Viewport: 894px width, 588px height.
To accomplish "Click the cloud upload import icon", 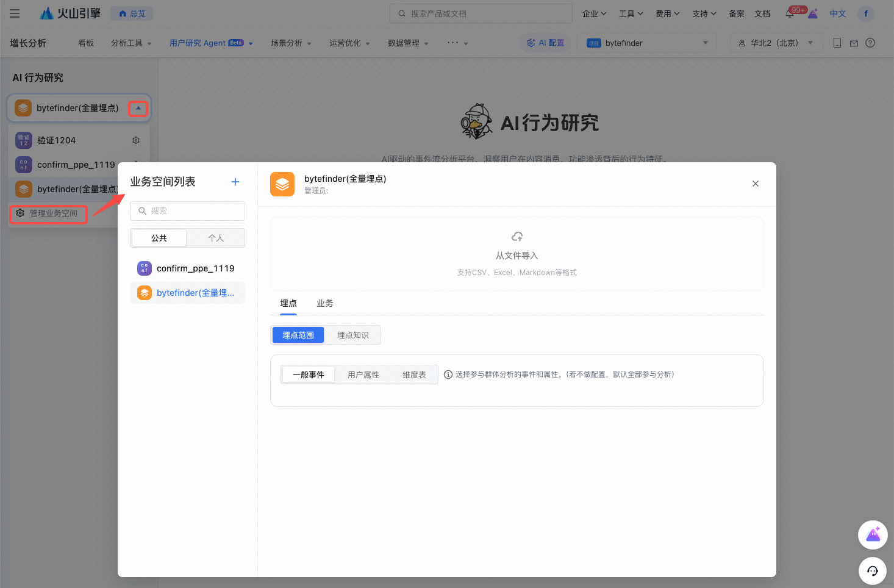I will [517, 237].
